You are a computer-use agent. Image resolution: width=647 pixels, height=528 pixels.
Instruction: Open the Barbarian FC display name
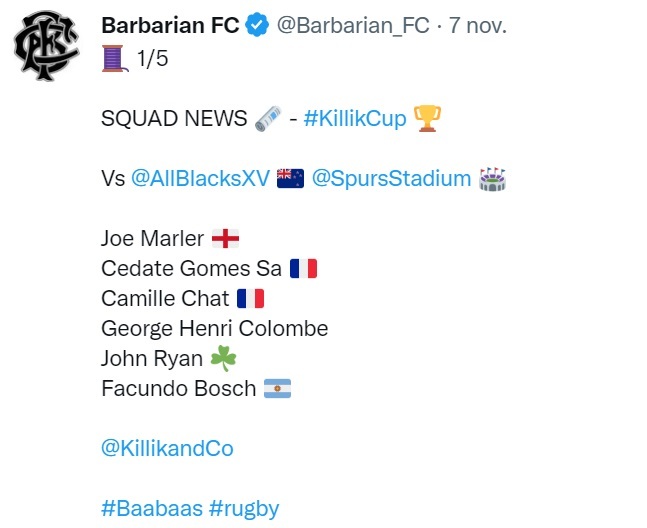(x=170, y=26)
